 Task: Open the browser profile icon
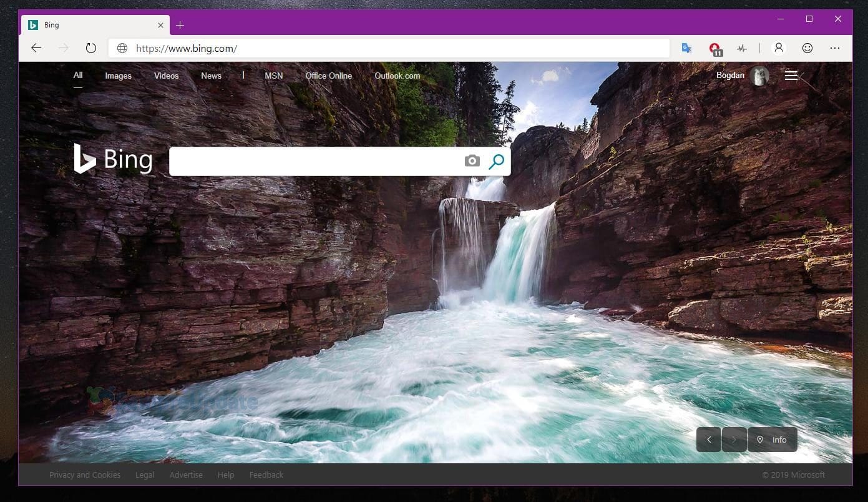click(779, 48)
